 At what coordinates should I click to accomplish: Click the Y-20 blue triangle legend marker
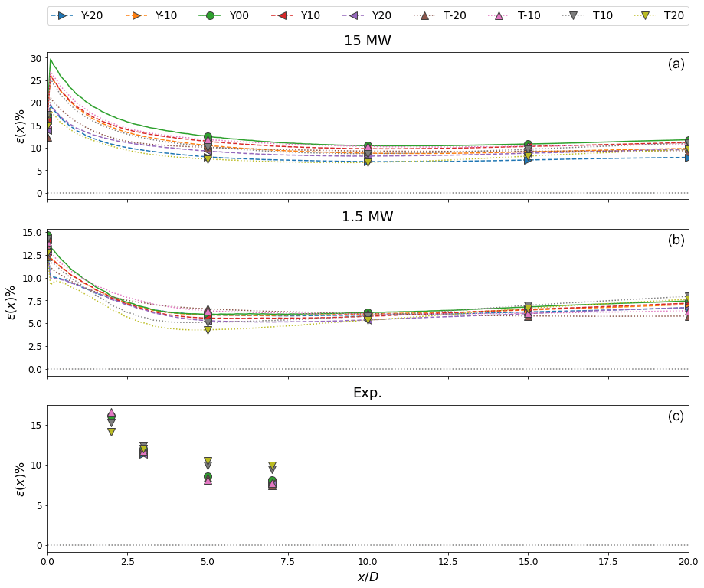[64, 15]
